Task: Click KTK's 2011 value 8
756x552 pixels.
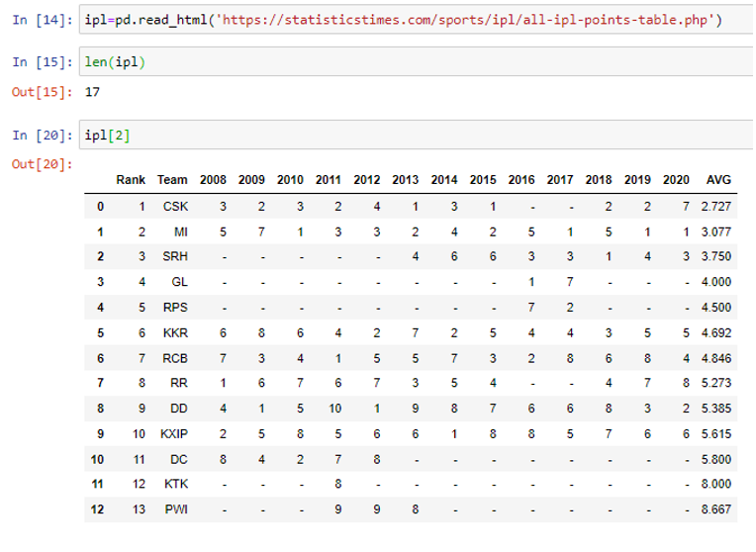Action: [x=338, y=484]
